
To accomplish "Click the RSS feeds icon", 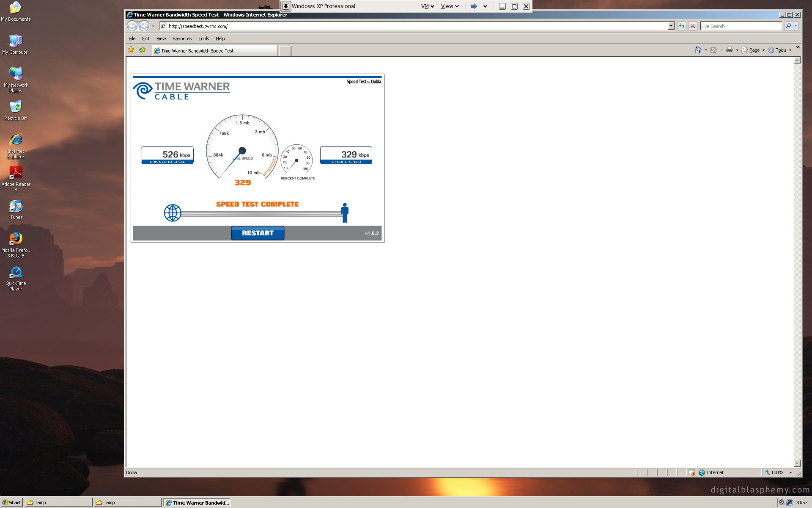I will 713,50.
